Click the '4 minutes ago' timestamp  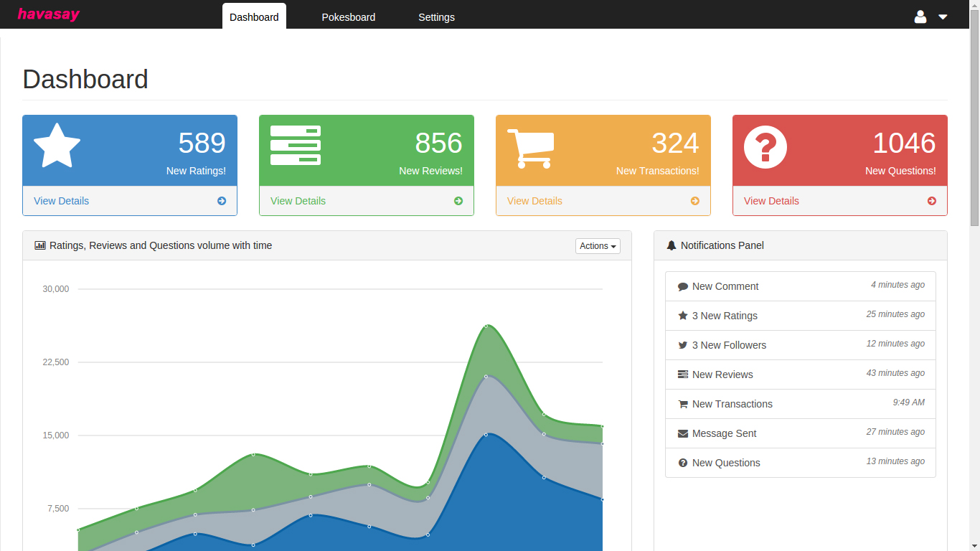point(897,285)
